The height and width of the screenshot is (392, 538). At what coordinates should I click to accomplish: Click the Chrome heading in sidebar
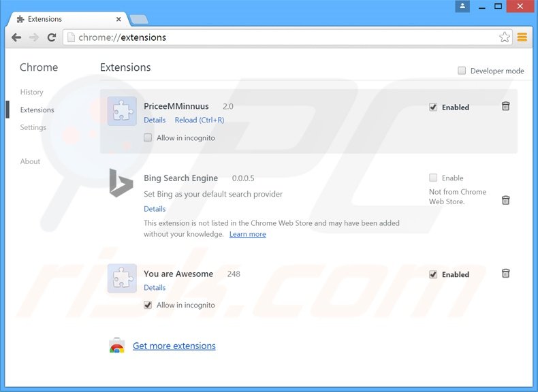[39, 67]
